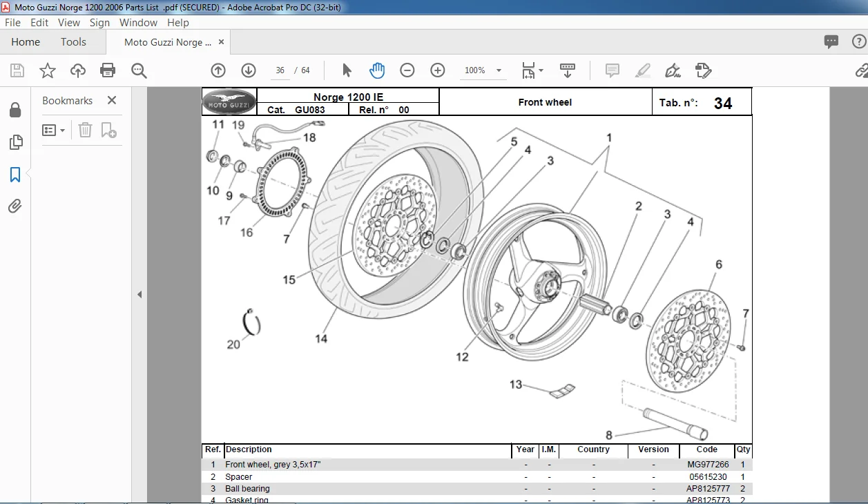Add a new bookmark icon
This screenshot has width=868, height=504.
(x=109, y=130)
